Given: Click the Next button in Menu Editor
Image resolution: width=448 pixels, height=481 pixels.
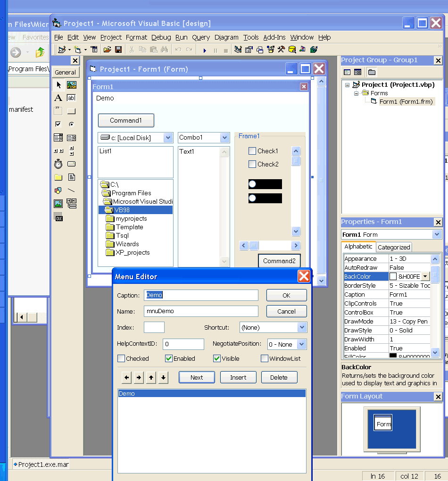Looking at the screenshot, I should tap(197, 377).
